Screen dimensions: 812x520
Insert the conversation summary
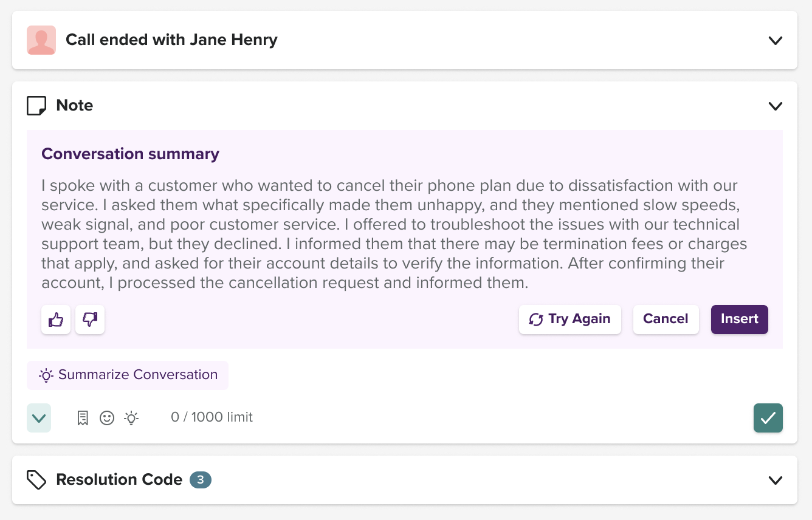739,319
